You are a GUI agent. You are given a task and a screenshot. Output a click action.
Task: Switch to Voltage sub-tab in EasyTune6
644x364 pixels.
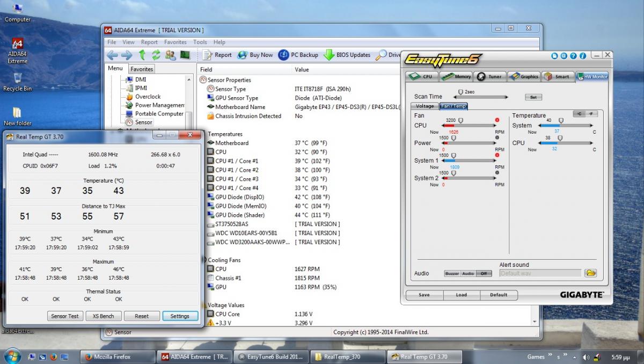pyautogui.click(x=425, y=106)
